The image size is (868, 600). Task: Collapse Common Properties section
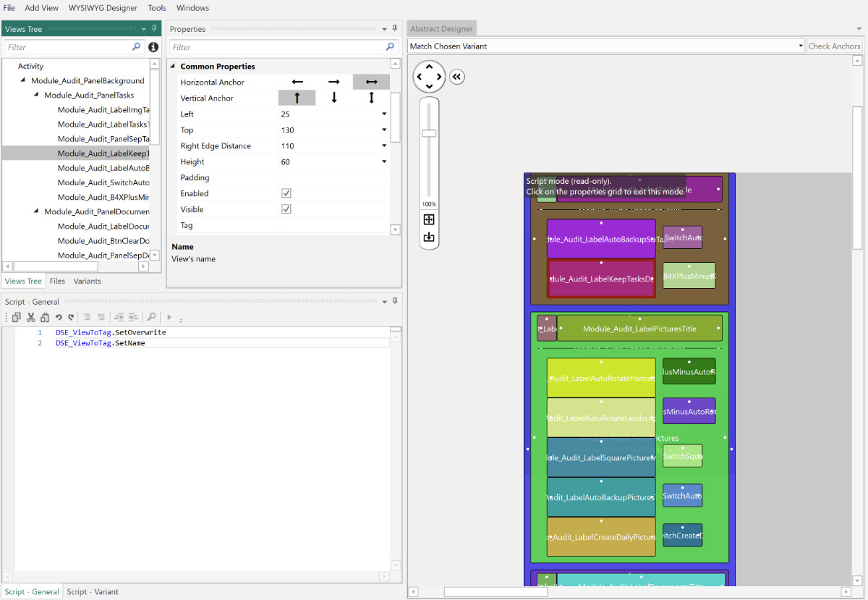pyautogui.click(x=174, y=66)
